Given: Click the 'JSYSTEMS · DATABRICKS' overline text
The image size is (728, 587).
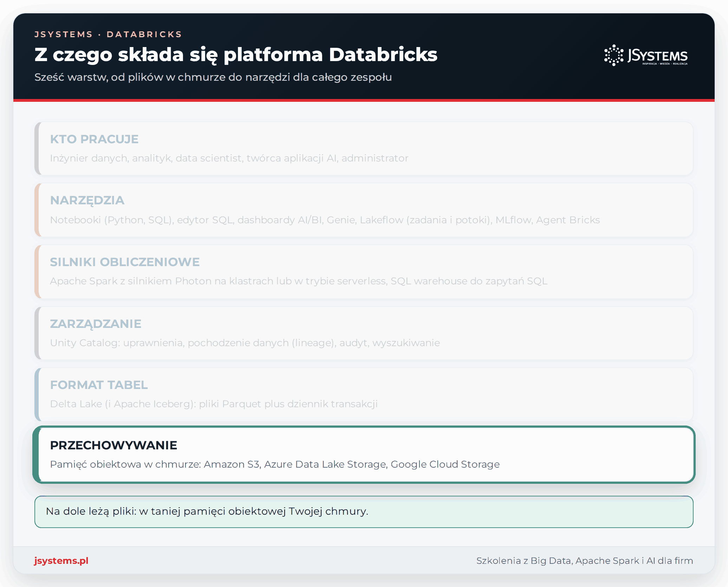Looking at the screenshot, I should pos(108,34).
